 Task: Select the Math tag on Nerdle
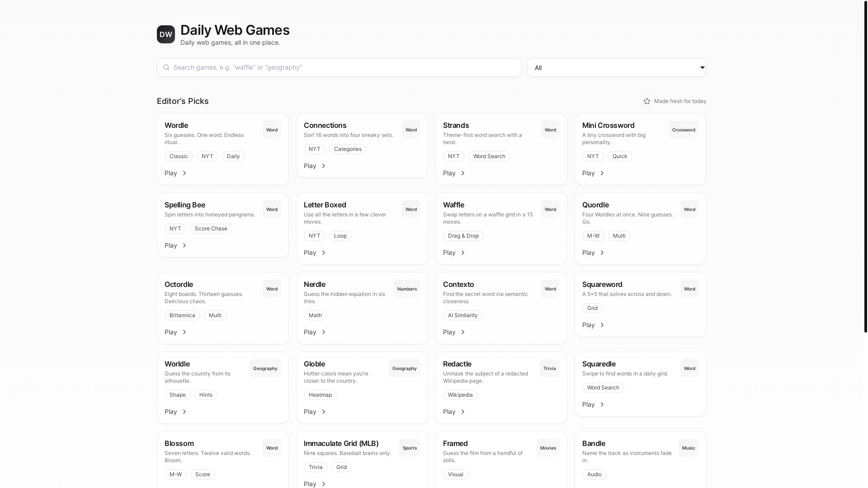click(315, 315)
